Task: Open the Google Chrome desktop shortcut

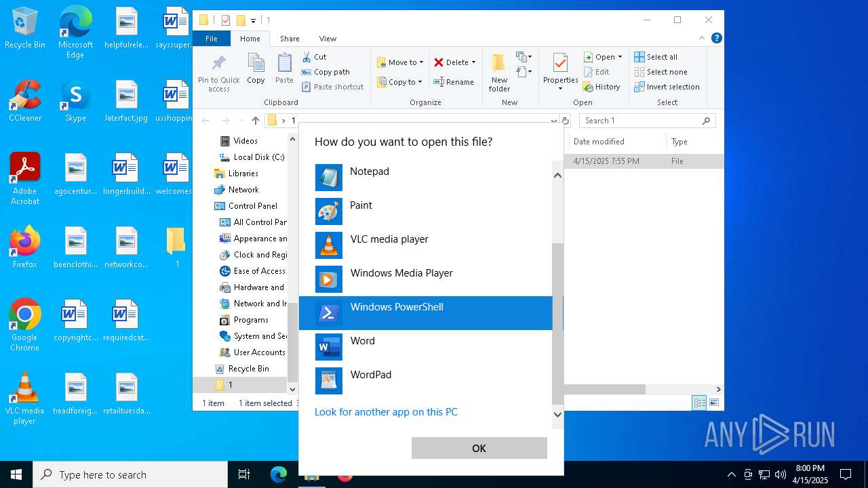Action: (x=24, y=324)
